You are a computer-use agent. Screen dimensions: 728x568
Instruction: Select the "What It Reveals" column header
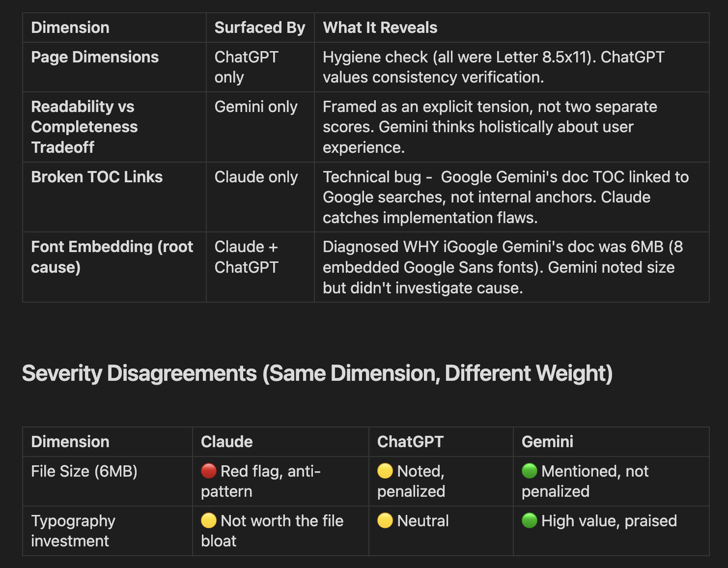click(x=380, y=27)
